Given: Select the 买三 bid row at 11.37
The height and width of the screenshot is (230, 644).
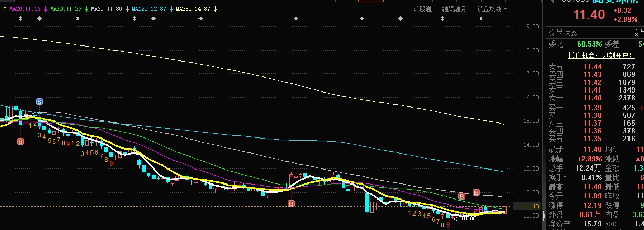Looking at the screenshot, I should pos(596,123).
